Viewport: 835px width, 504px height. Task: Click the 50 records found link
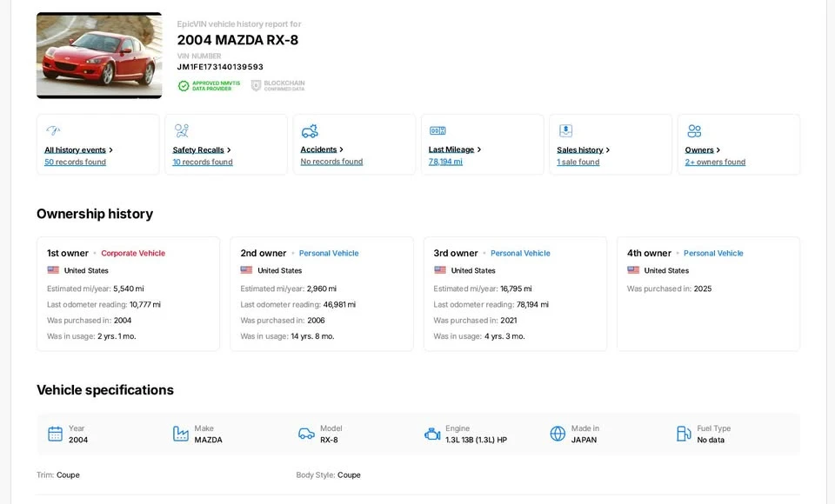pos(75,162)
